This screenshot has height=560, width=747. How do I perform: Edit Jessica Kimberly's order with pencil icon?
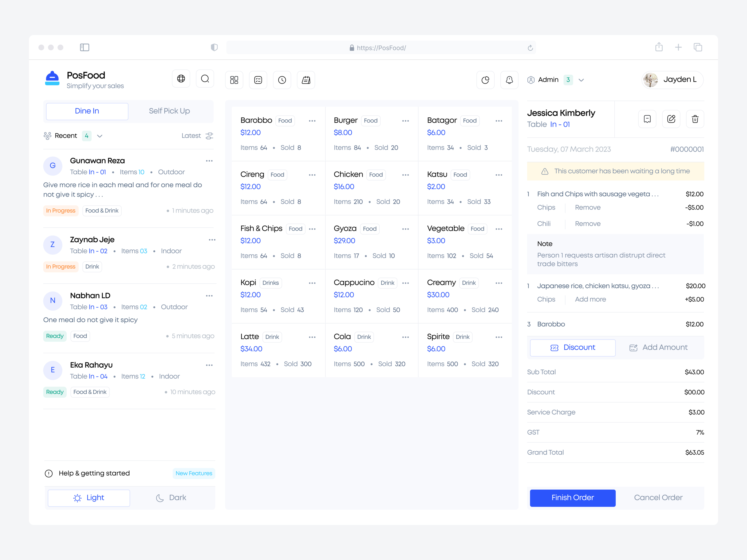671,119
